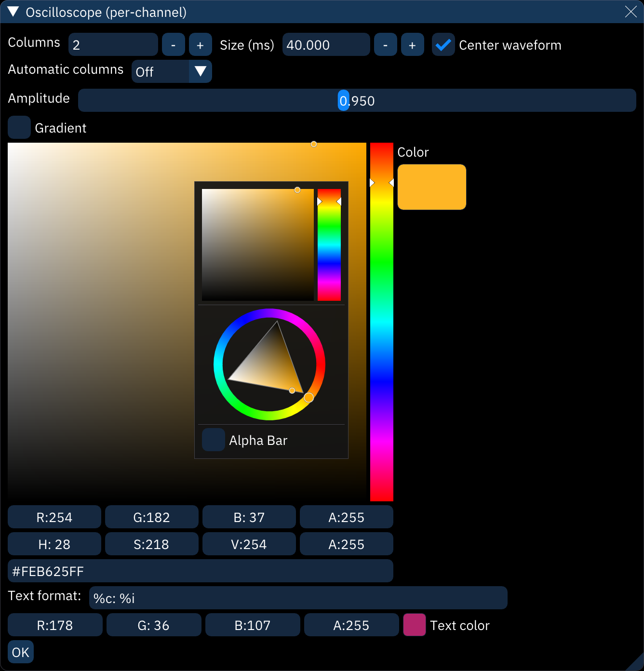Click the text color R:178 field
This screenshot has height=671, width=644.
55,625
